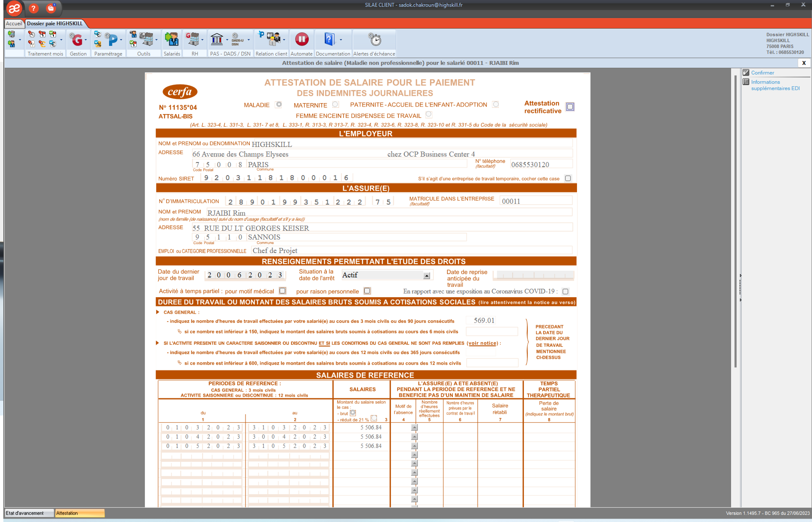Click the red Automate pause icon
The width and height of the screenshot is (812, 522).
click(x=301, y=40)
